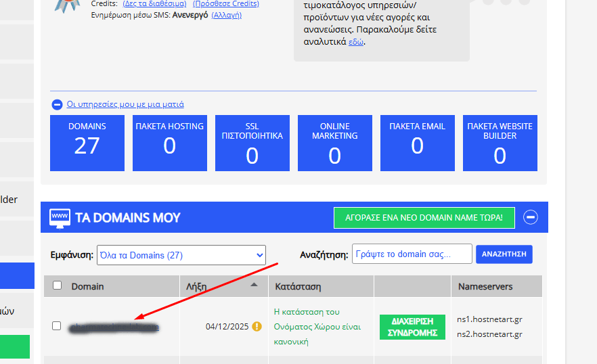Click the sort arrow in Λήξη column
597x364 pixels.
(255, 286)
